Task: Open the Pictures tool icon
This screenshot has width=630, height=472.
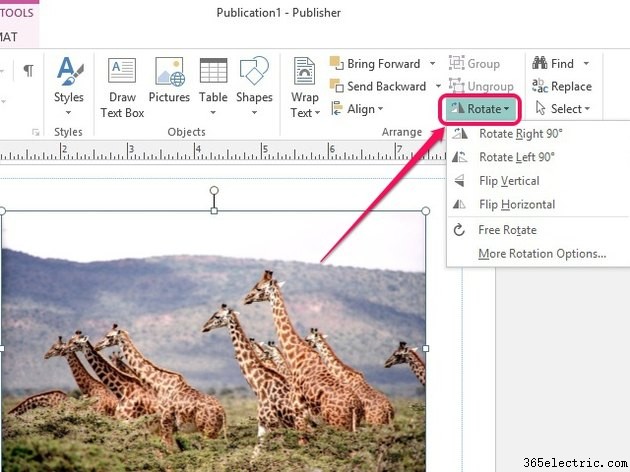Action: click(170, 71)
